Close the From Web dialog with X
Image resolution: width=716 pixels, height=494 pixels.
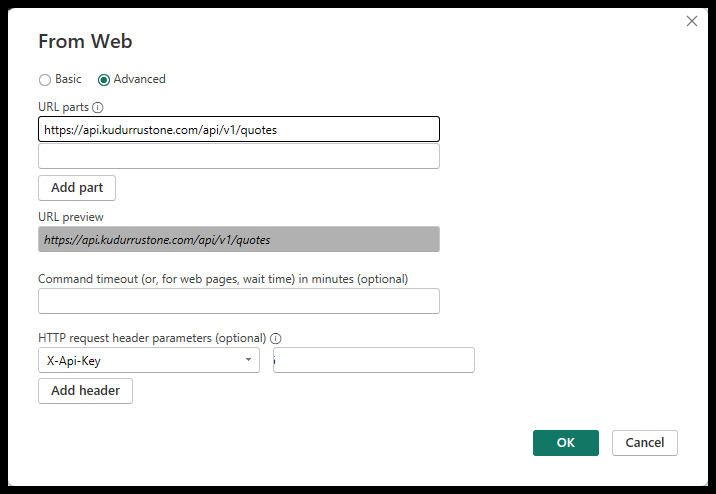click(x=692, y=21)
